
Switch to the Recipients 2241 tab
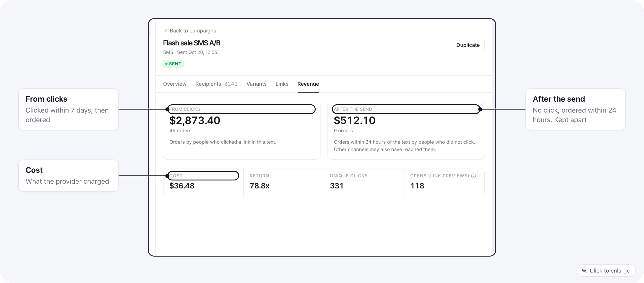[216, 84]
